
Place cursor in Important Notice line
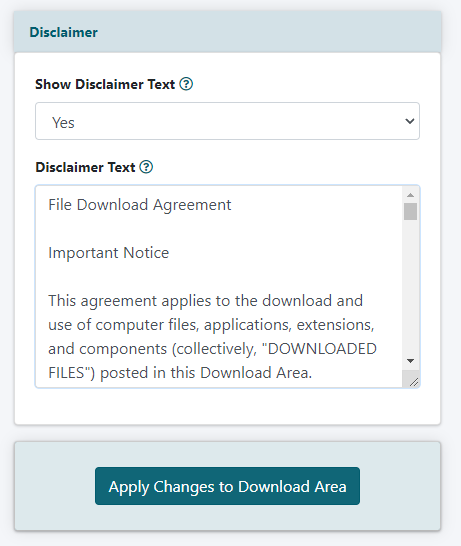(x=109, y=253)
